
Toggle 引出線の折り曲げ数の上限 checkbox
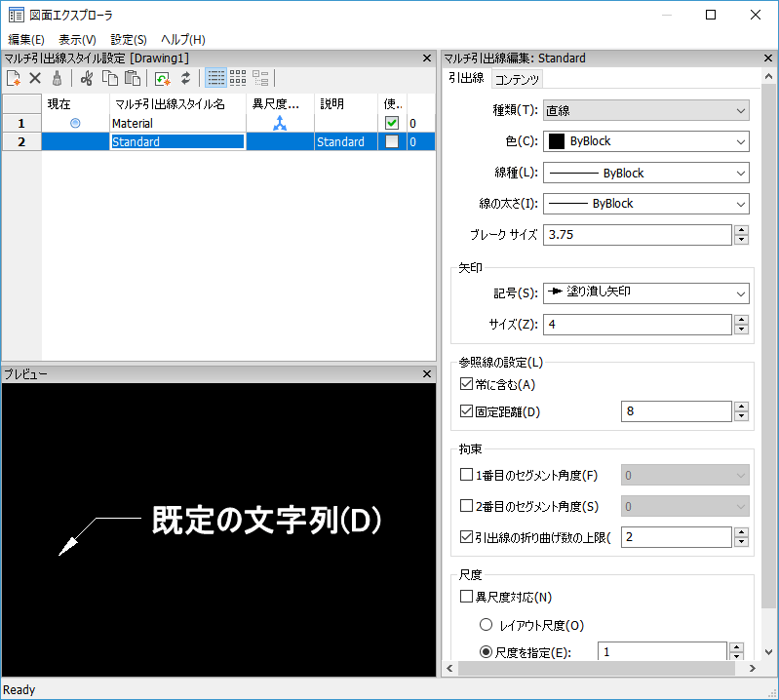pos(466,536)
